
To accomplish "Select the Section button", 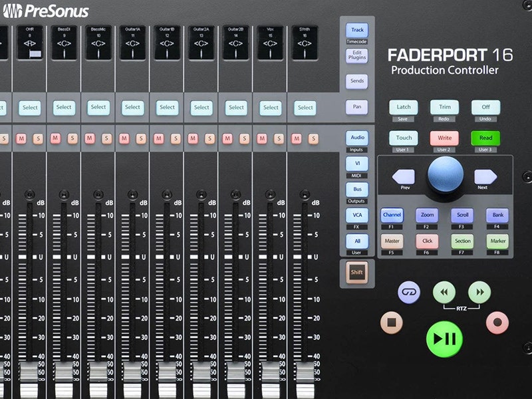I will 462,241.
